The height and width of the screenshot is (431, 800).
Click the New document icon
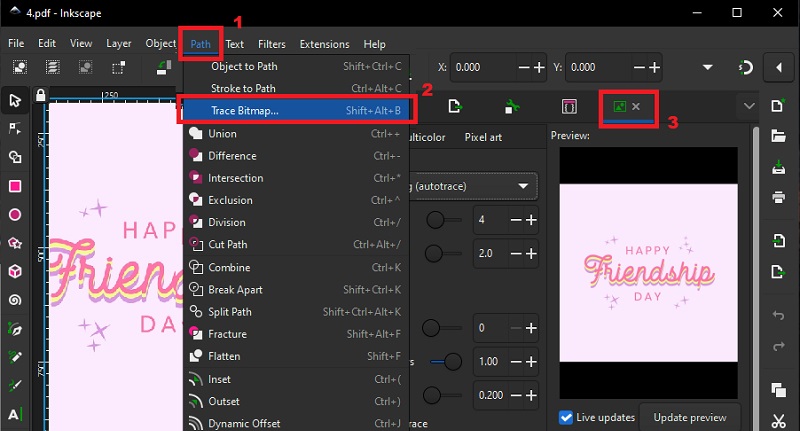(778, 106)
